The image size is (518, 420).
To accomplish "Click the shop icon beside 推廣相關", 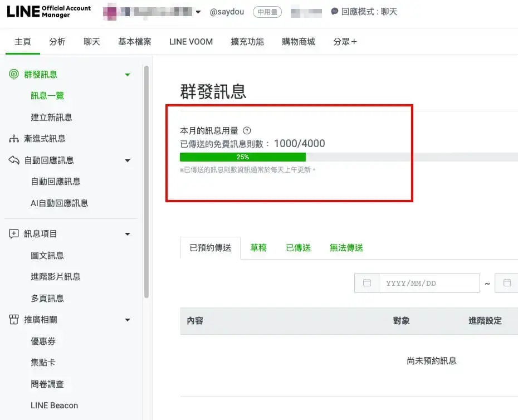I will coord(14,320).
